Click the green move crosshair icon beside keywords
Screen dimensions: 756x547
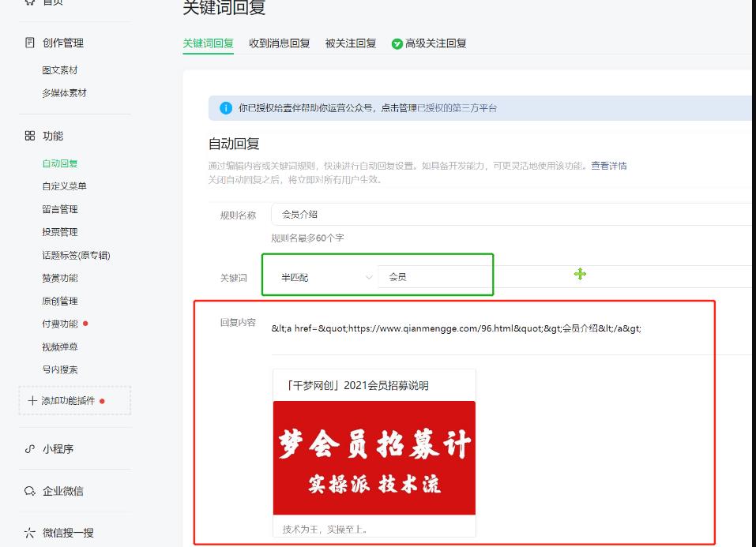[581, 274]
